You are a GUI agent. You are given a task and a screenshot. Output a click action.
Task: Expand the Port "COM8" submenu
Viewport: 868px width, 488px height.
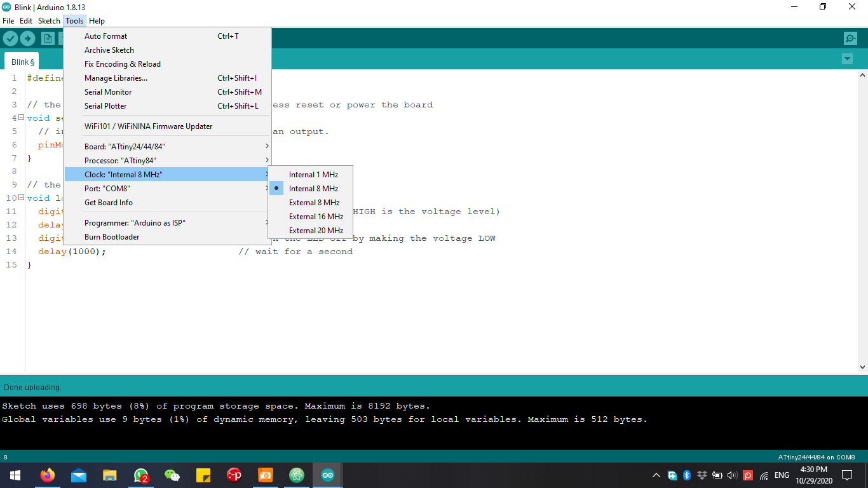[168, 189]
